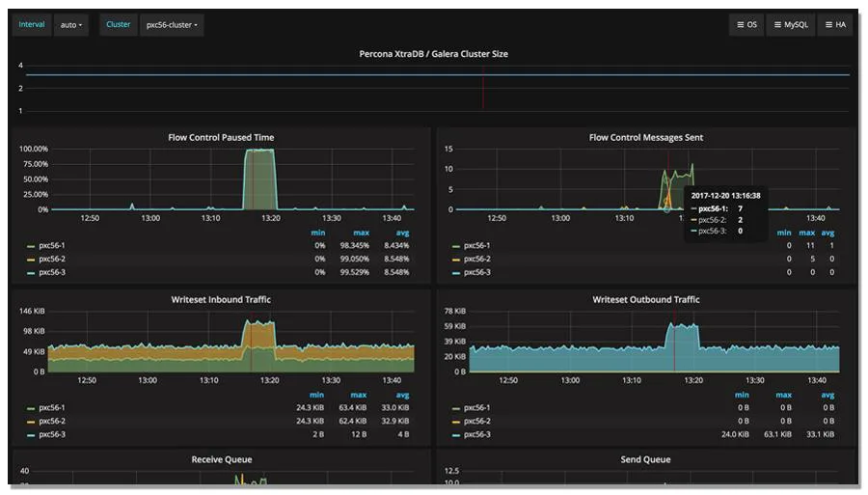Click the Galera Cluster Size graph line
The width and height of the screenshot is (868, 495).
tap(437, 74)
